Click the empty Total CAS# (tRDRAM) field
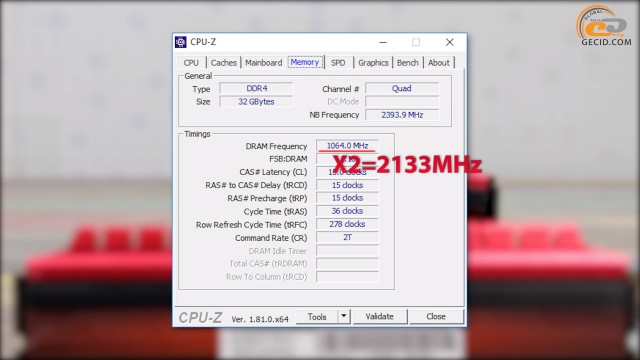The width and height of the screenshot is (640, 360). coord(347,263)
